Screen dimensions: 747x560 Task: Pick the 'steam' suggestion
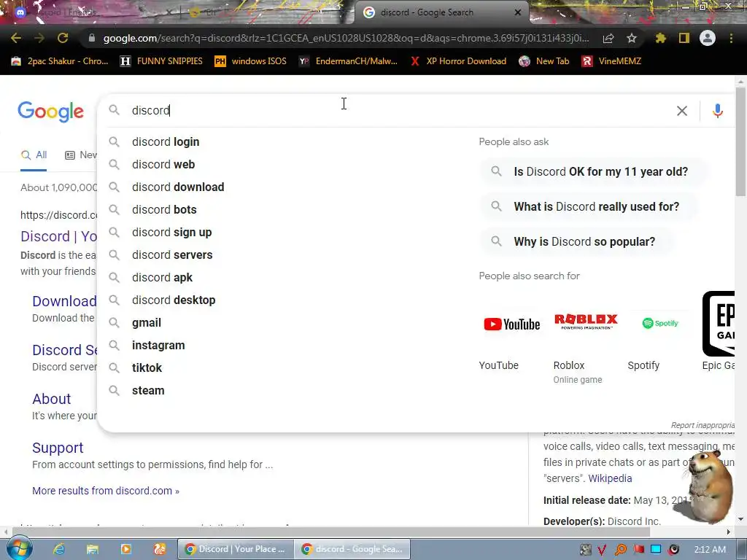coord(148,391)
